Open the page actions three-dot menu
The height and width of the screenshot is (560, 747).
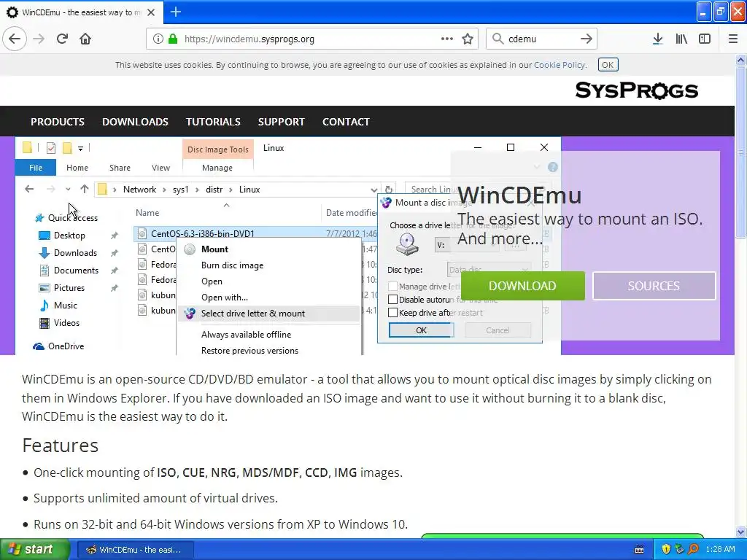point(447,39)
